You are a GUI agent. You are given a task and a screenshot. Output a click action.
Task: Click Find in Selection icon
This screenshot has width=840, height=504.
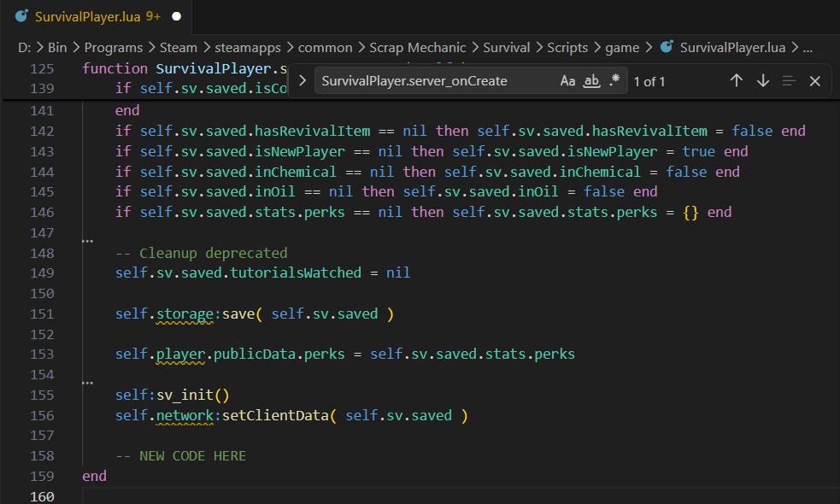pos(789,81)
